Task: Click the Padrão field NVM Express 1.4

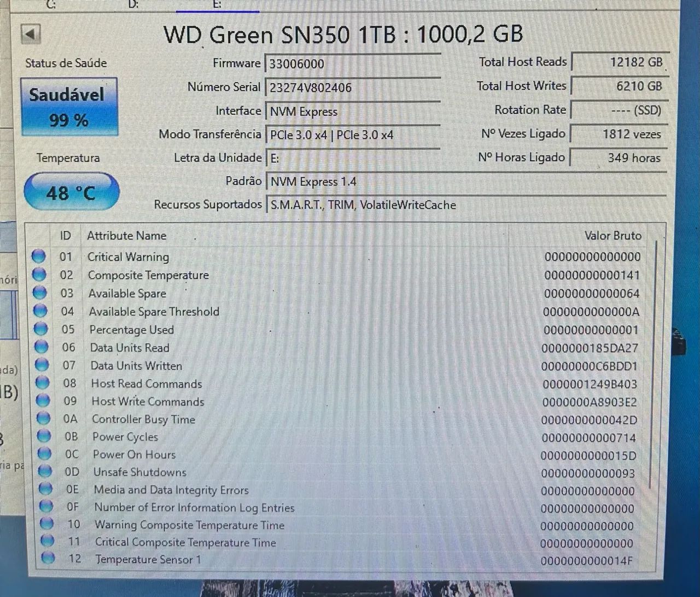Action: [466, 182]
